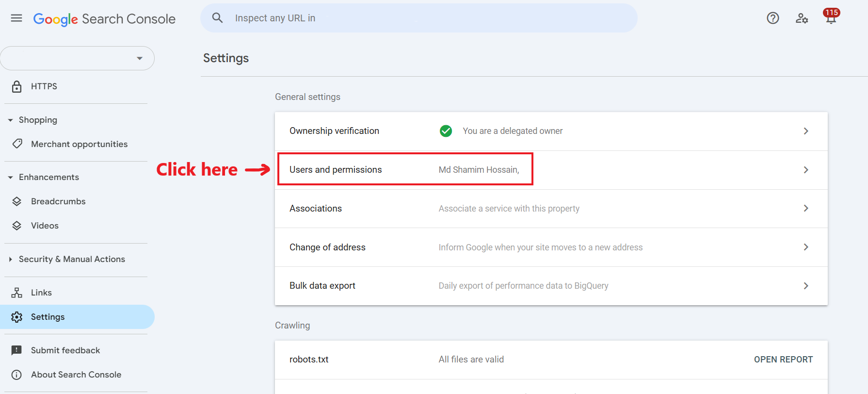Open user settings icon in header
The width and height of the screenshot is (868, 394).
pyautogui.click(x=802, y=18)
